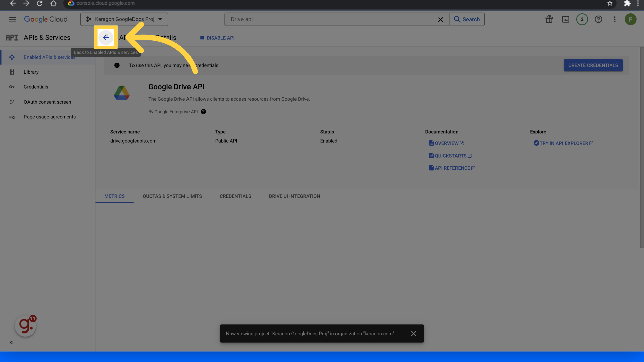Click the Google Drive API heading
This screenshot has width=644, height=362.
176,87
